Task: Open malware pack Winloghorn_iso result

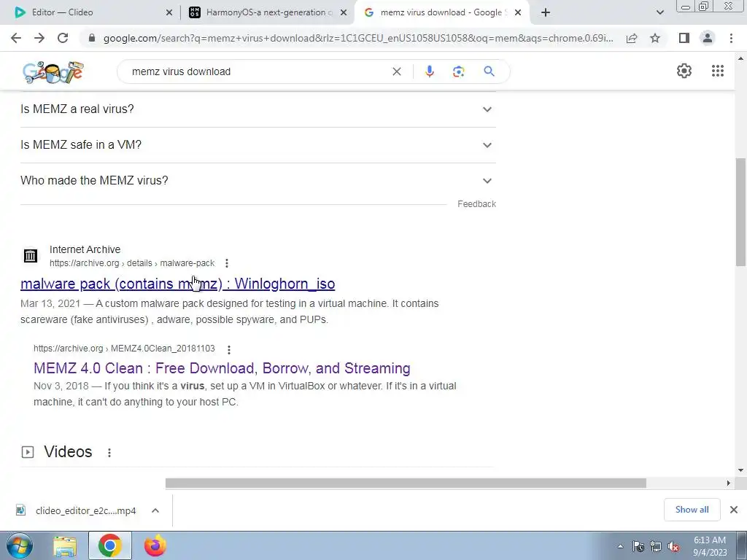Action: (x=178, y=284)
